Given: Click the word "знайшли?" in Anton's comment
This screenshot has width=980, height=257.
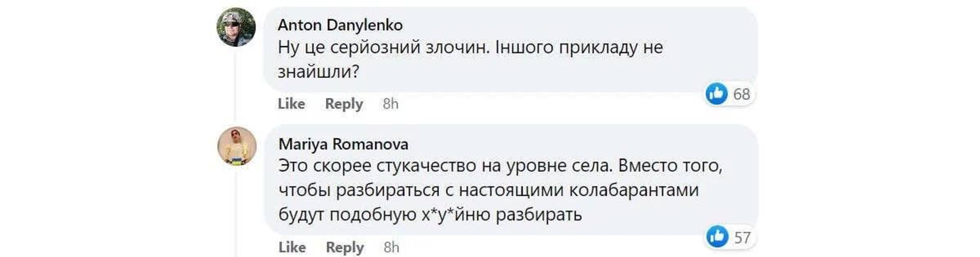Looking at the screenshot, I should (318, 72).
